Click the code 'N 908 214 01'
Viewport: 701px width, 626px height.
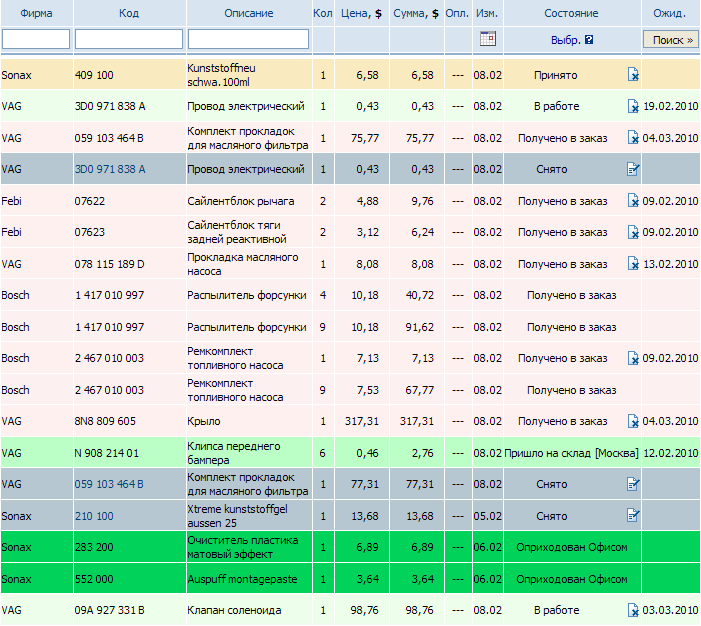coord(107,453)
